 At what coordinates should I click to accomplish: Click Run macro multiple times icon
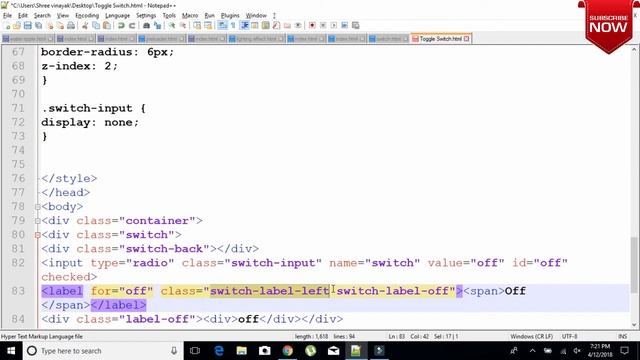[344, 25]
